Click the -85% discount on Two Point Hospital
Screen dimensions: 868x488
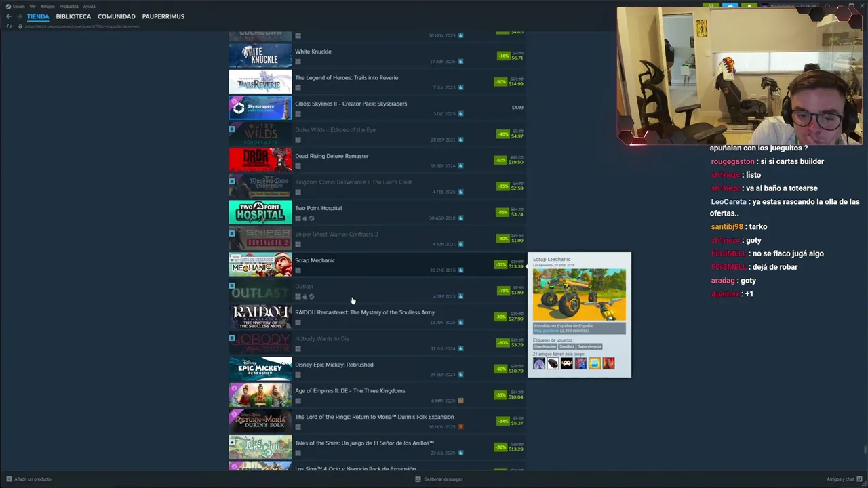point(502,212)
